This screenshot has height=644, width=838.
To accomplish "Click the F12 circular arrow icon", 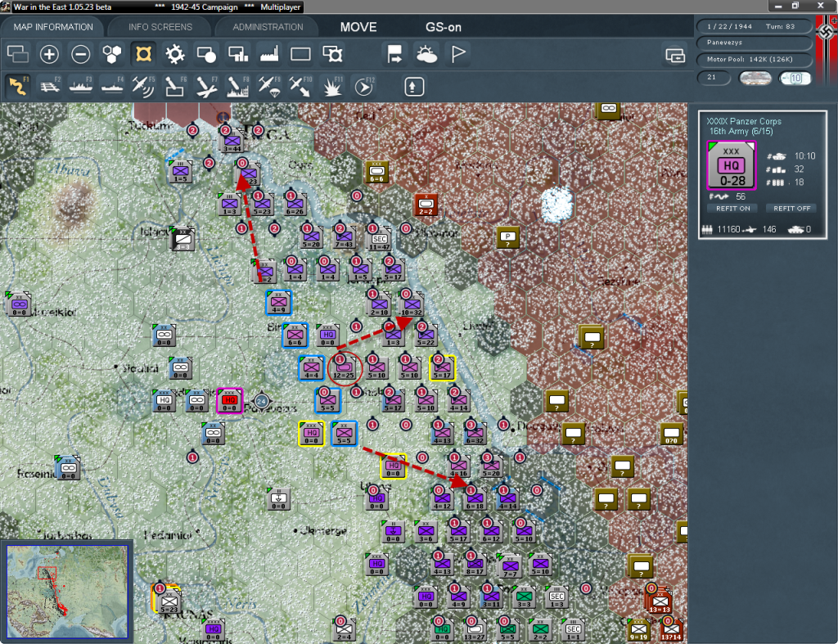I will click(364, 87).
